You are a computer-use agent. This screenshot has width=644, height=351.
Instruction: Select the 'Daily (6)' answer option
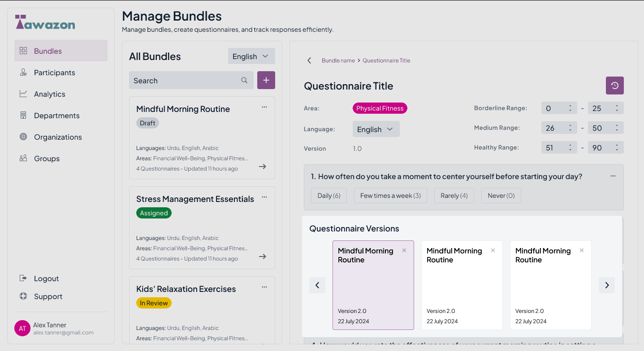click(328, 196)
